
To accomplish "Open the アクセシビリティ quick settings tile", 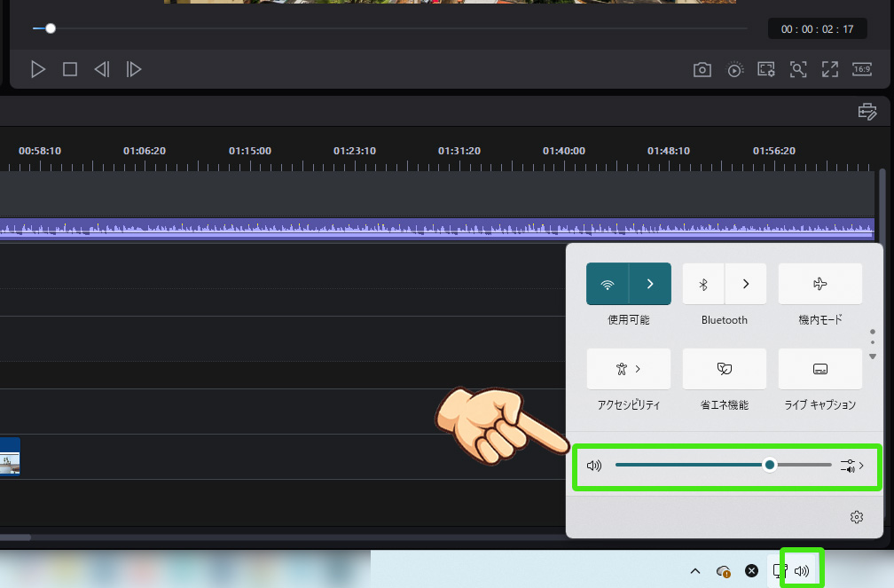I will pos(628,368).
